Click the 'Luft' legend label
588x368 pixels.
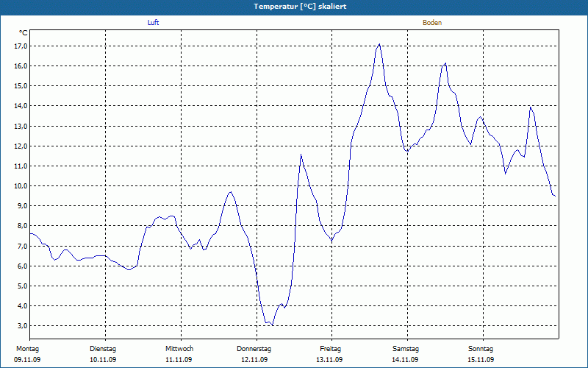pyautogui.click(x=154, y=23)
